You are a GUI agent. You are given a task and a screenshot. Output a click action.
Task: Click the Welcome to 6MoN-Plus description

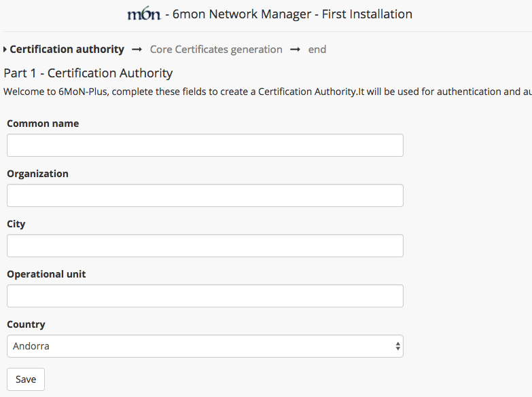coord(268,92)
